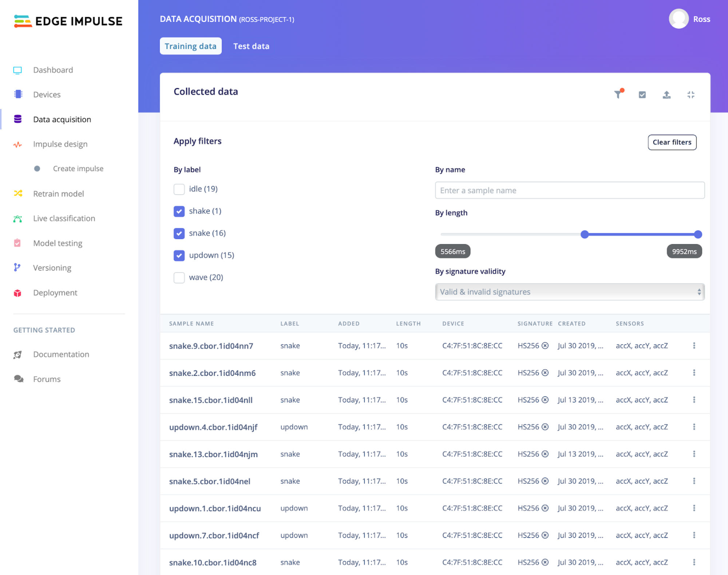
Task: Enable the idle label checkbox
Action: (179, 189)
